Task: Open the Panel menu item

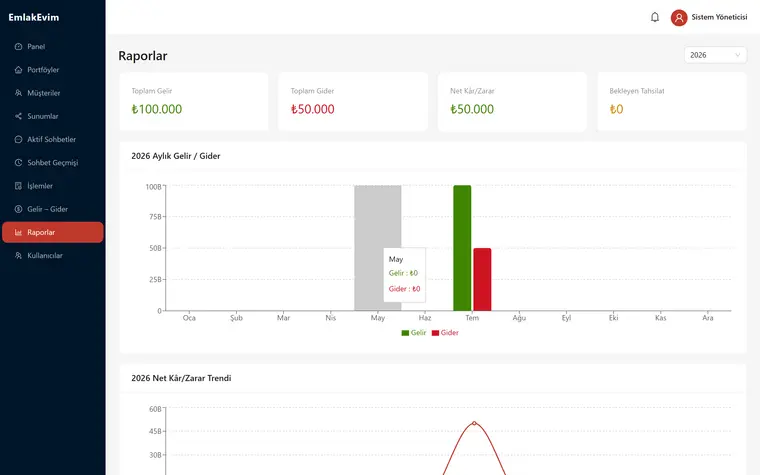Action: coord(53,47)
